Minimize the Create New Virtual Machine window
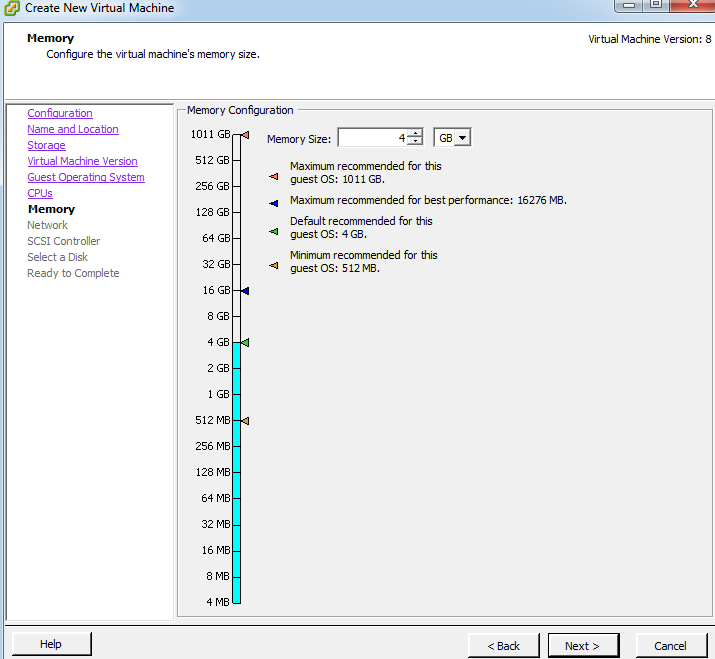Image resolution: width=715 pixels, height=659 pixels. pyautogui.click(x=629, y=5)
